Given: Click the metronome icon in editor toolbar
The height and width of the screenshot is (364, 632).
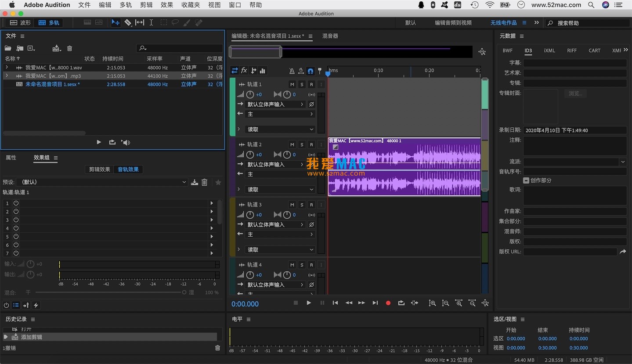Looking at the screenshot, I should pyautogui.click(x=292, y=71).
